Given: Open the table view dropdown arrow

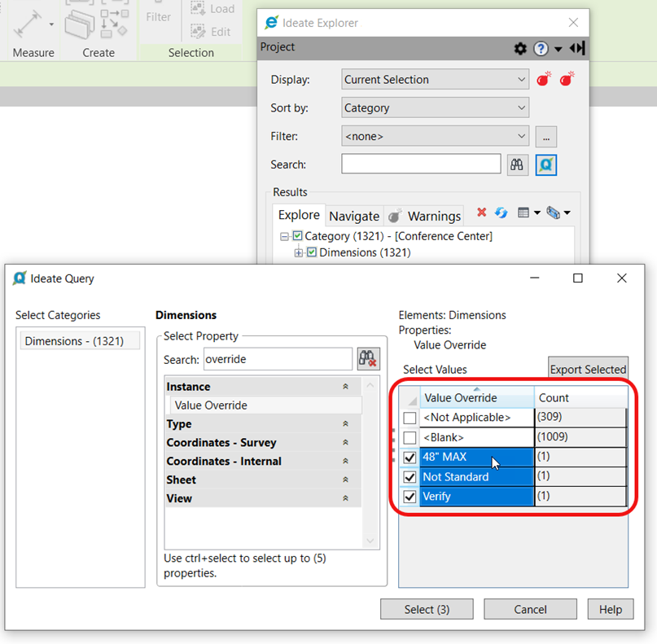Looking at the screenshot, I should pyautogui.click(x=537, y=212).
